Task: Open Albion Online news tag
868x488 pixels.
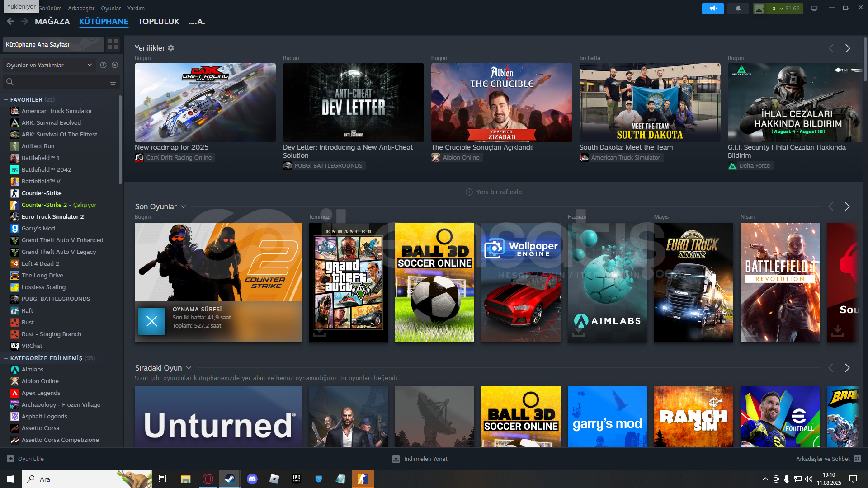Action: pyautogui.click(x=456, y=157)
